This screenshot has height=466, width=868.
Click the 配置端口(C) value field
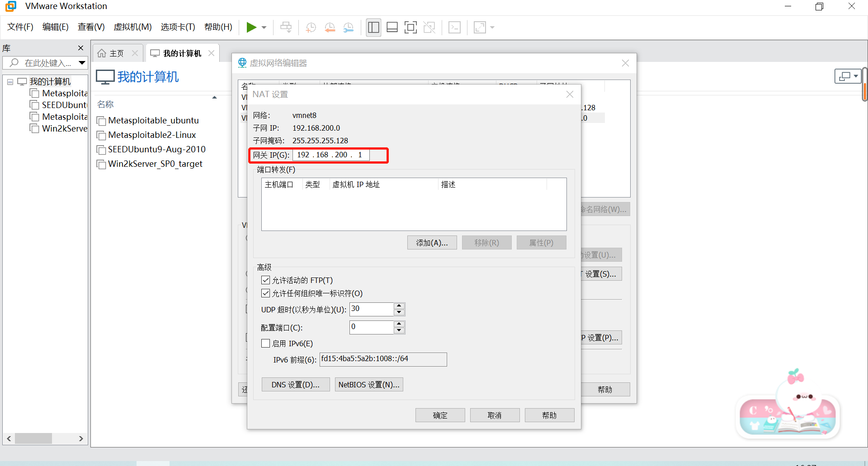[x=372, y=327]
